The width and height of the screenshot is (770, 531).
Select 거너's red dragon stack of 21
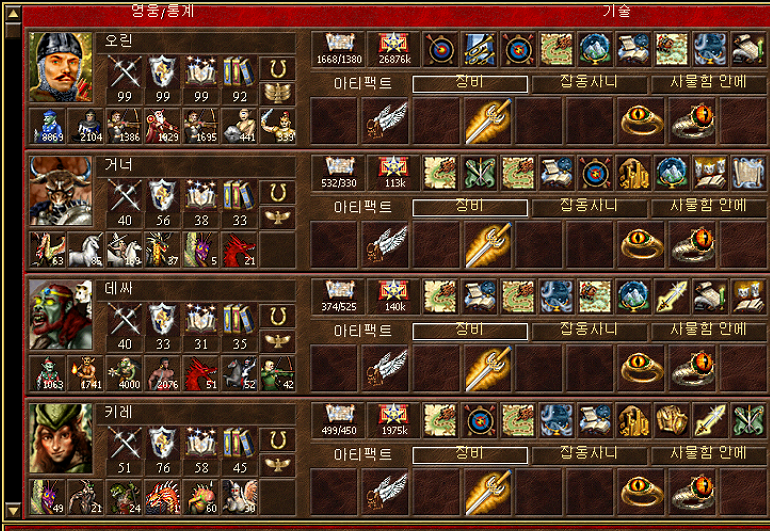239,250
